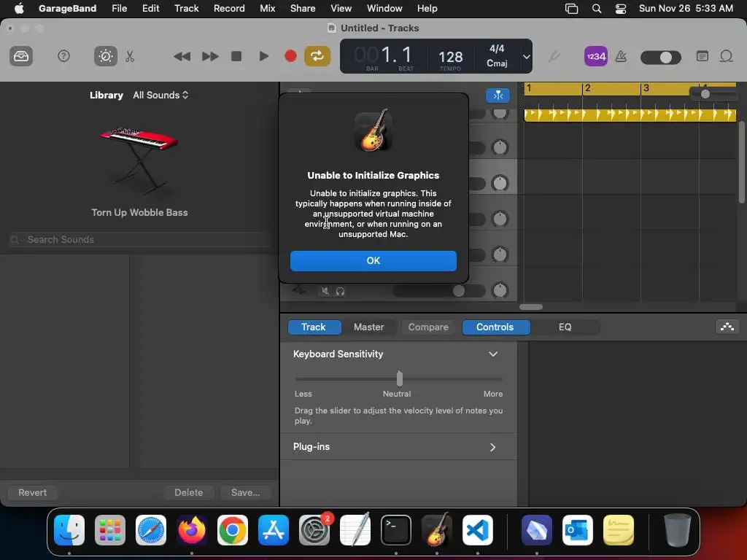This screenshot has width=747, height=560.
Task: Select the EQ tab
Action: point(565,327)
